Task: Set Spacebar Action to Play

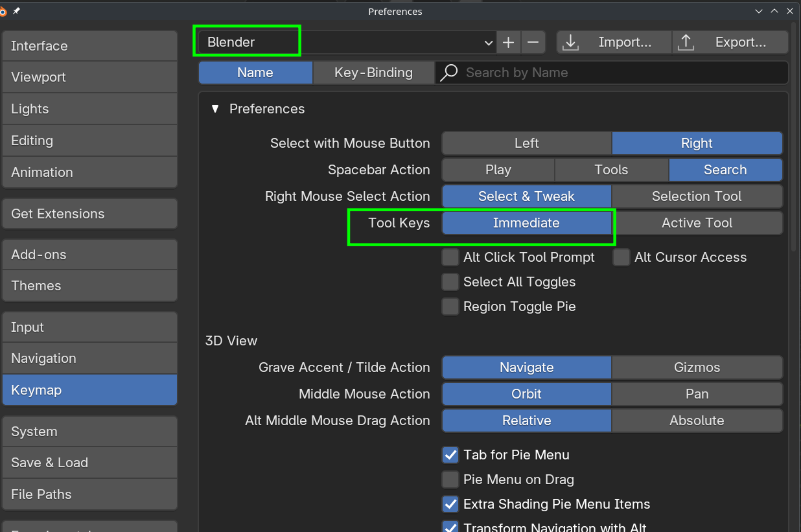Action: click(x=498, y=170)
